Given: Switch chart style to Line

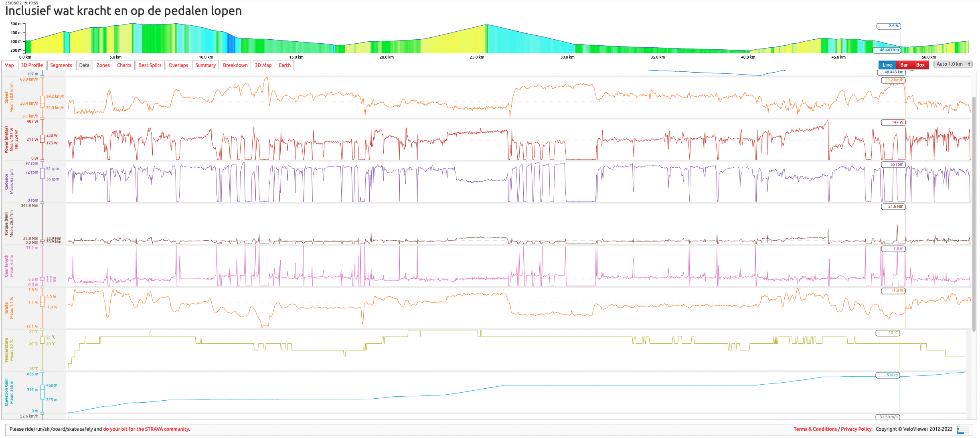Looking at the screenshot, I should pos(887,65).
